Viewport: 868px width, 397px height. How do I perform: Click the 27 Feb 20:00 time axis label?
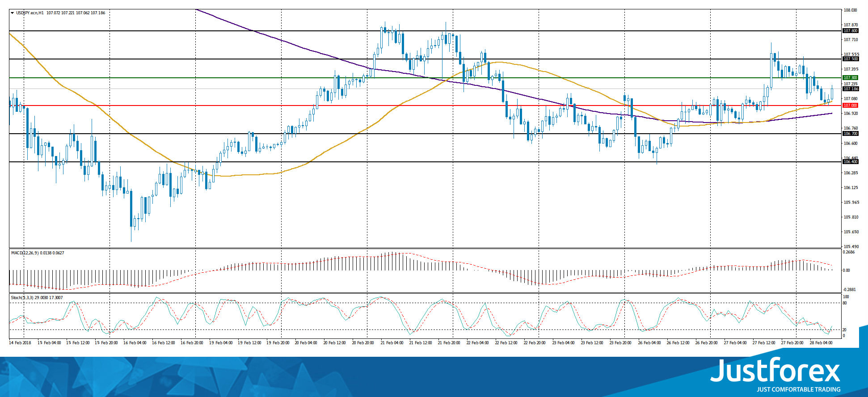point(792,343)
